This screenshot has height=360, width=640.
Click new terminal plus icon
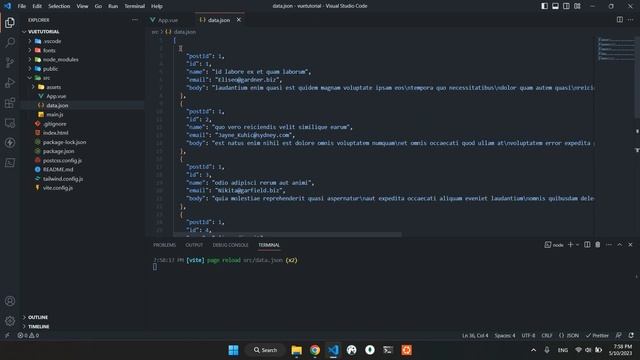(570, 244)
